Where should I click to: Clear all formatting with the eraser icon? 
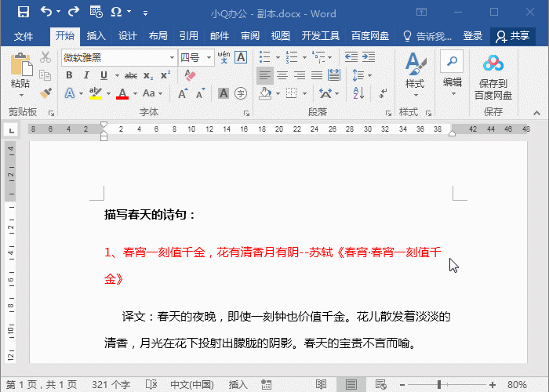coord(190,75)
